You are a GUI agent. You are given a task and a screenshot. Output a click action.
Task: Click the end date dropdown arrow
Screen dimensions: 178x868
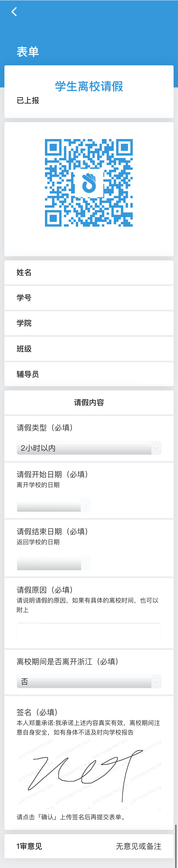(x=85, y=563)
